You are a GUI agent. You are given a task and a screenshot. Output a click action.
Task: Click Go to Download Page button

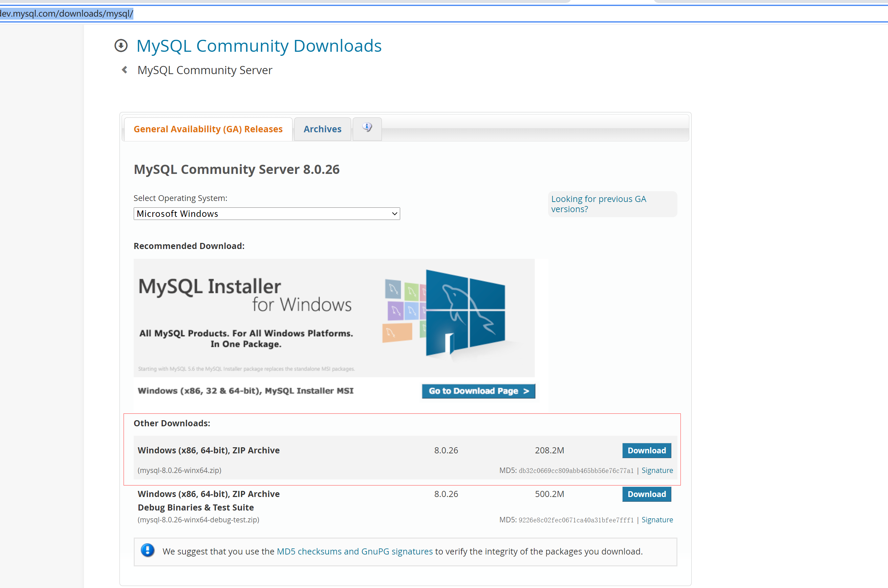[x=478, y=391]
